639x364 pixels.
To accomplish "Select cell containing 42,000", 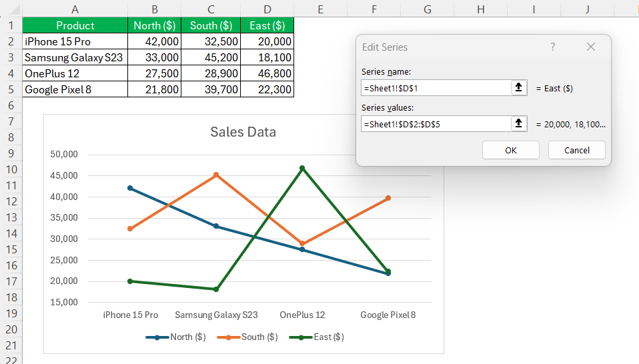I will (155, 41).
